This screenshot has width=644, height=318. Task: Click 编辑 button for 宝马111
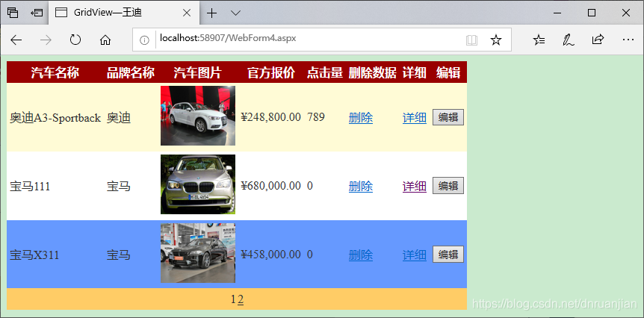coord(448,186)
